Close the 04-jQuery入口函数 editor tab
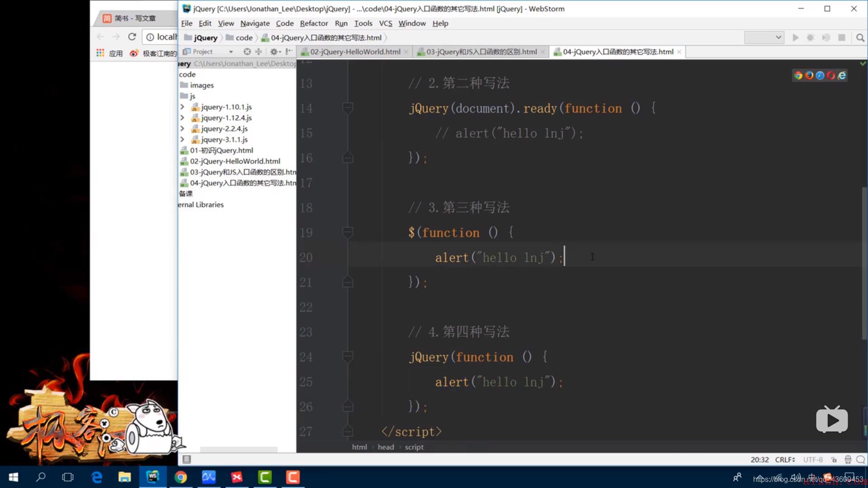This screenshot has height=488, width=868. tap(679, 52)
